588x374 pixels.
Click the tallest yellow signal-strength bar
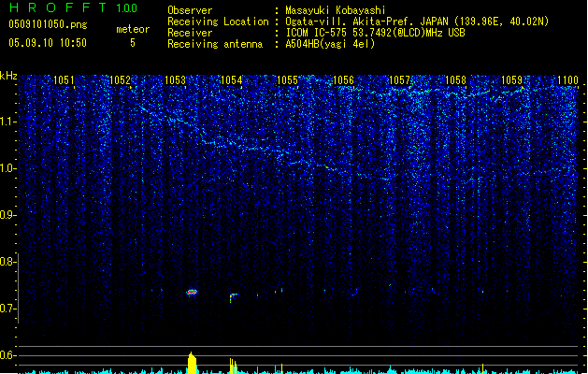click(x=192, y=363)
